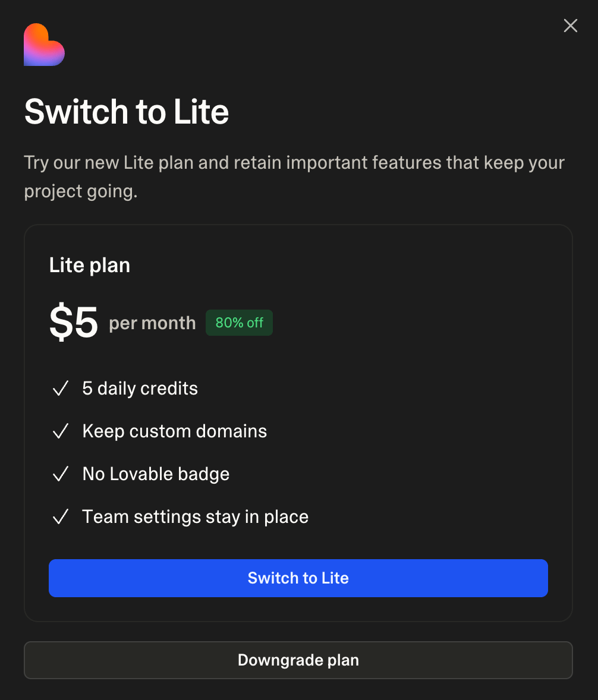
Task: Click the plan description paragraph
Action: tap(294, 176)
